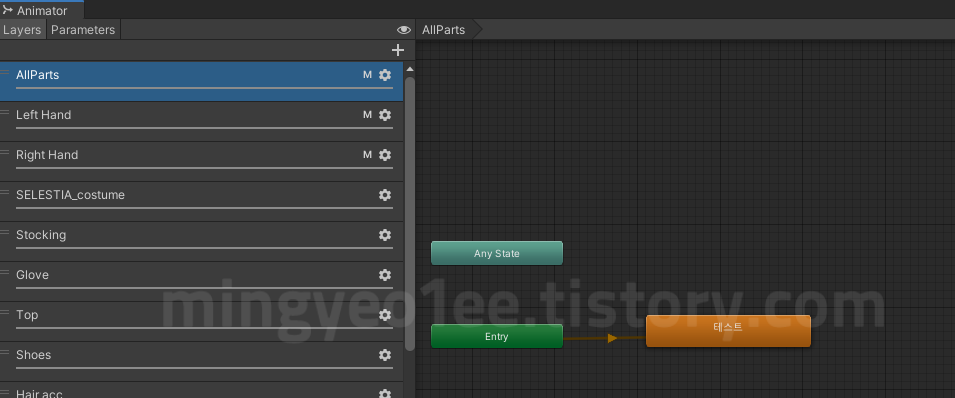Click weight bar under AllParts layer
The image size is (955, 398).
click(x=204, y=88)
